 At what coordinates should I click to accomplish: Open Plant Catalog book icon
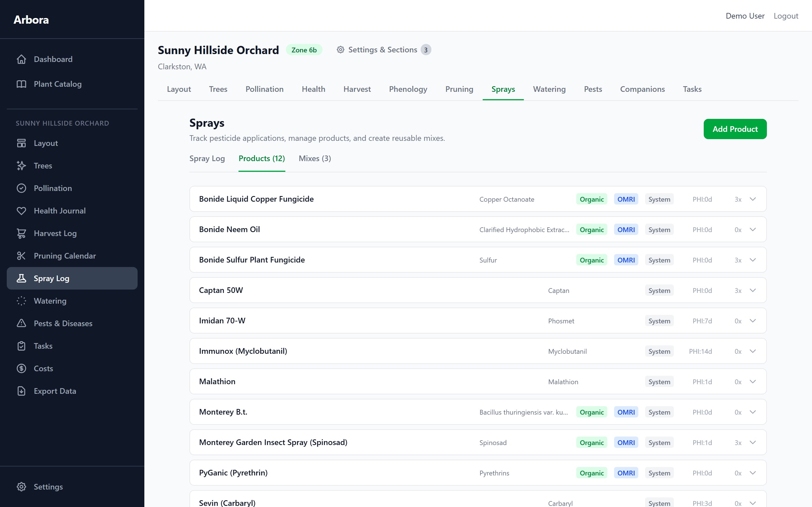click(21, 84)
